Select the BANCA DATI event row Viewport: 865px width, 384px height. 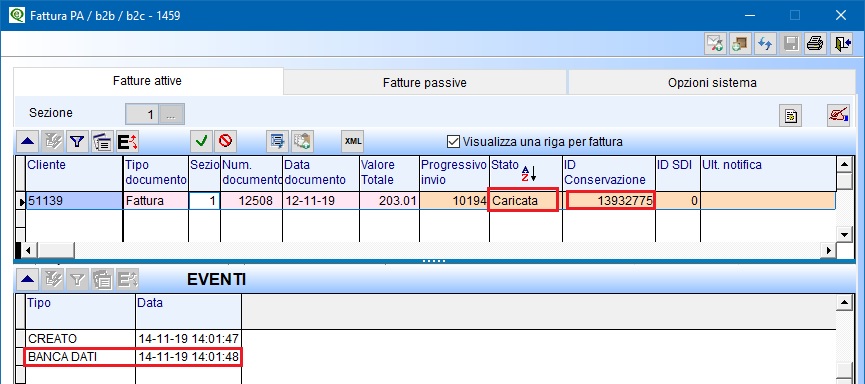pyautogui.click(x=133, y=357)
